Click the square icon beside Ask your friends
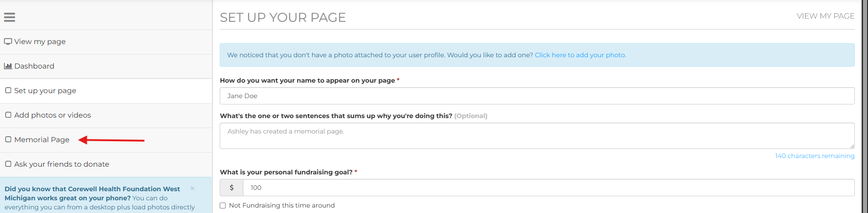The height and width of the screenshot is (213, 868). [x=8, y=164]
